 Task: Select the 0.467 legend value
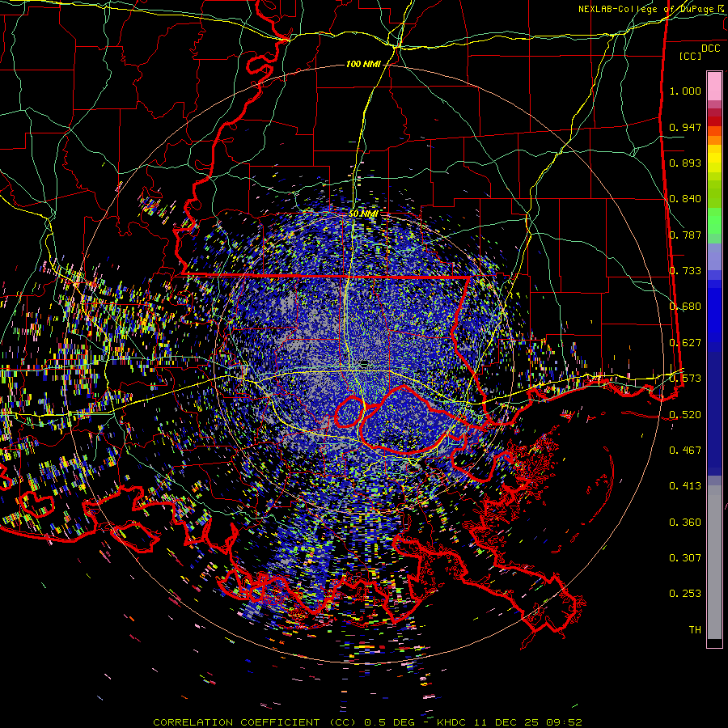click(x=685, y=451)
